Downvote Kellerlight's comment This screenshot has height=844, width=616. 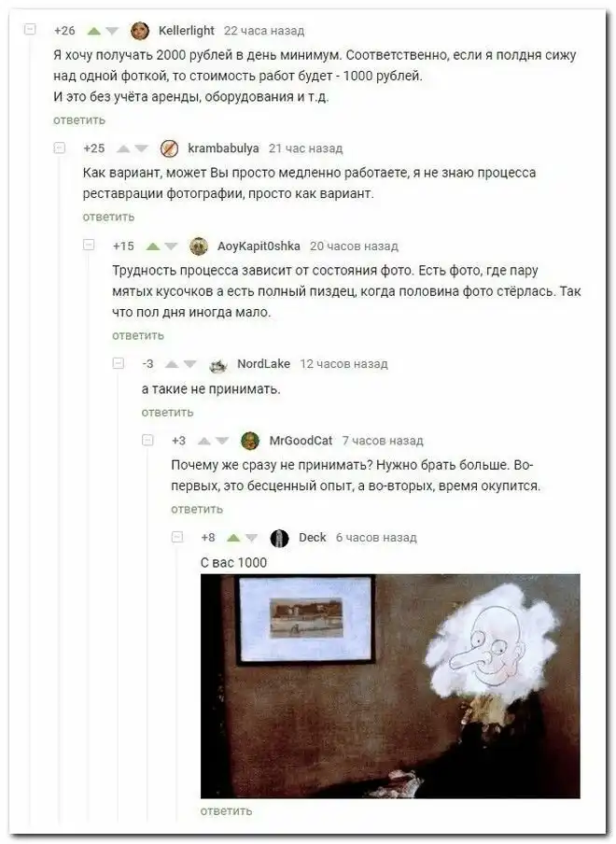(x=112, y=31)
